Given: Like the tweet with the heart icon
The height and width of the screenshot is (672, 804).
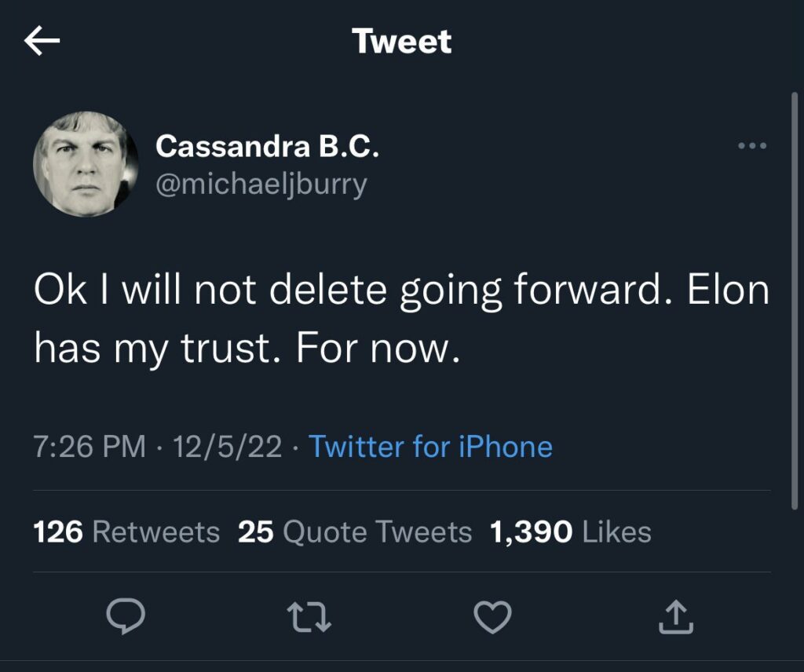Looking at the screenshot, I should pyautogui.click(x=493, y=617).
